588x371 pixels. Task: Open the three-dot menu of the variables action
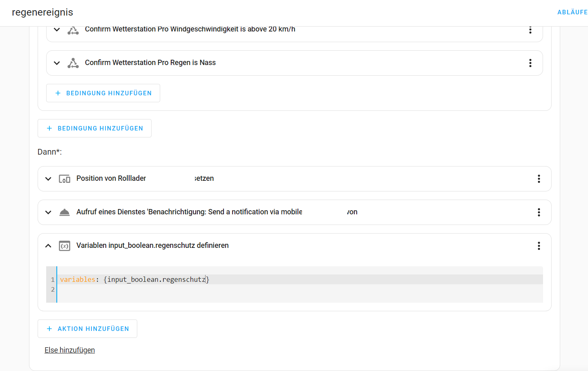(539, 245)
